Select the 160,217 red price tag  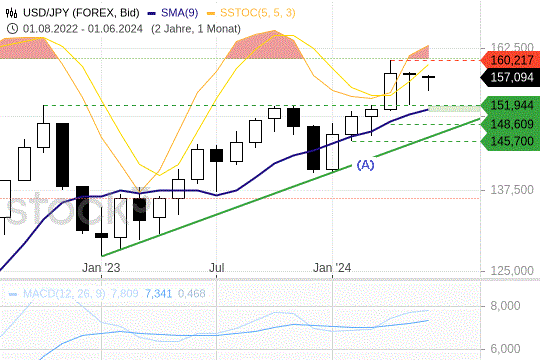point(510,60)
